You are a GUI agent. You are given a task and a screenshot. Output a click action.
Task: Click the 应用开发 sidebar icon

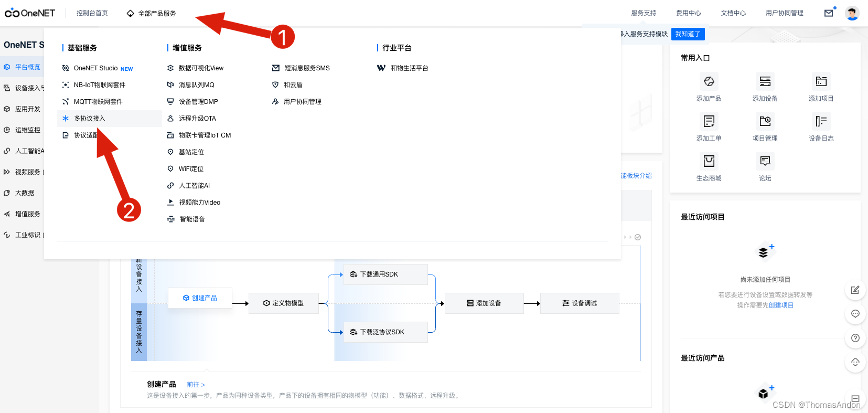coord(7,109)
